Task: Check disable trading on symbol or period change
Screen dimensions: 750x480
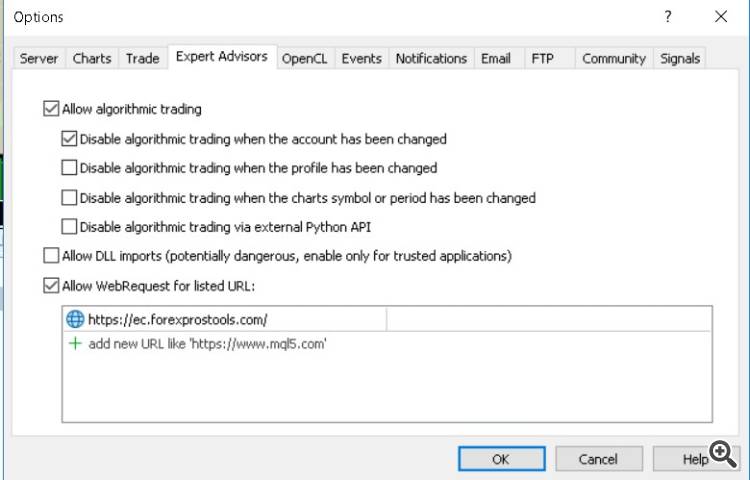Action: point(69,198)
